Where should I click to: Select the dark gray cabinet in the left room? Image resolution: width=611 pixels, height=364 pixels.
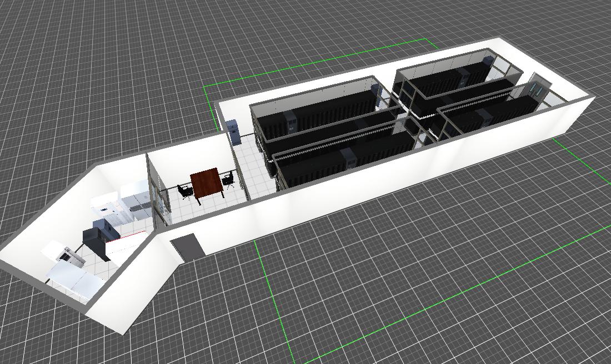click(94, 239)
